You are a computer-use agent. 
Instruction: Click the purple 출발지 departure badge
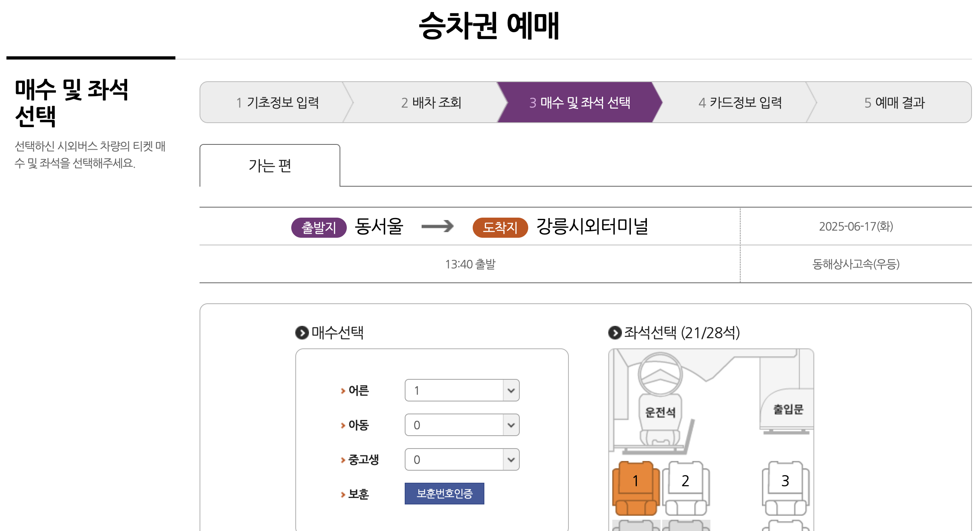coord(318,226)
